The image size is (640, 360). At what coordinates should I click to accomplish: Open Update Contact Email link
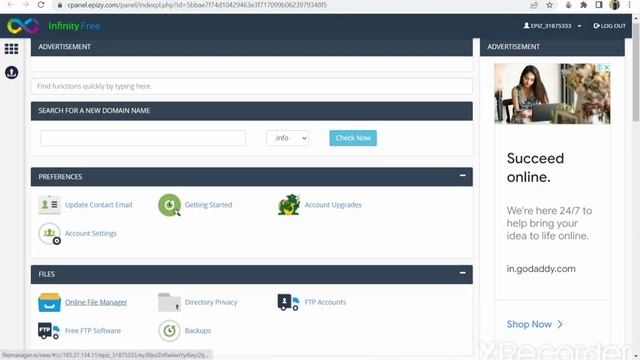pyautogui.click(x=98, y=204)
